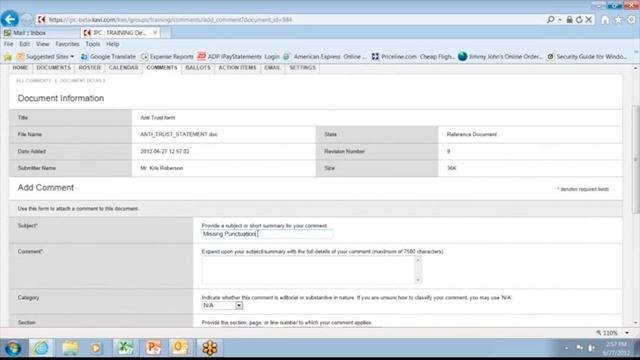Close the IPC Training tab
This screenshot has height=360, width=640.
pyautogui.click(x=155, y=33)
